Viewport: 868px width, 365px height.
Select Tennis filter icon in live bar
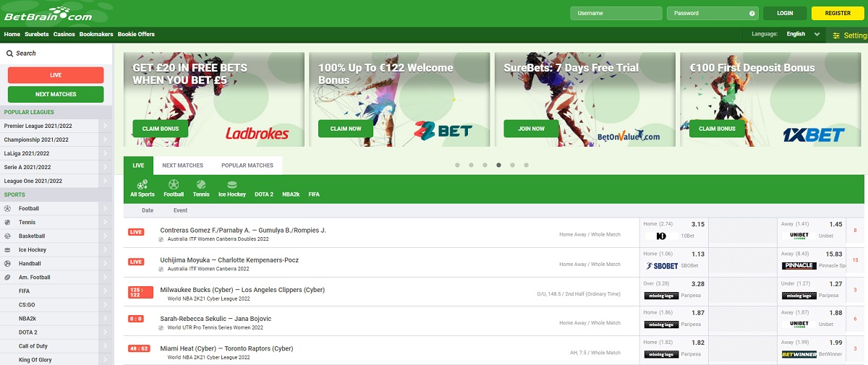(x=201, y=184)
